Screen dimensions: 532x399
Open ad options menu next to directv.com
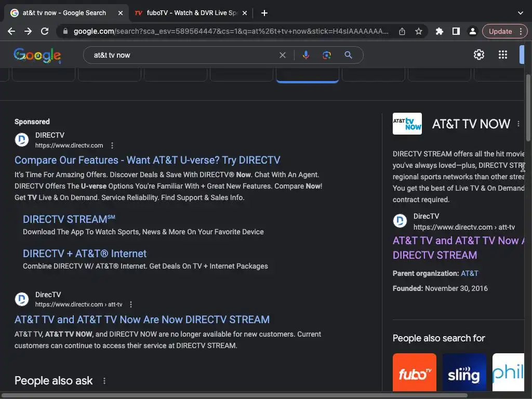[x=112, y=145]
